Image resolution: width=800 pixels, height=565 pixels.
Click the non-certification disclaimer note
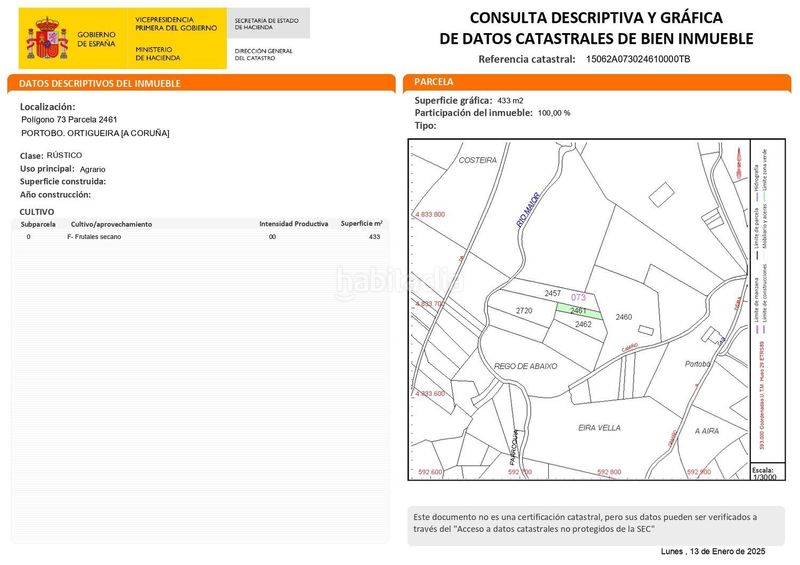[595, 524]
